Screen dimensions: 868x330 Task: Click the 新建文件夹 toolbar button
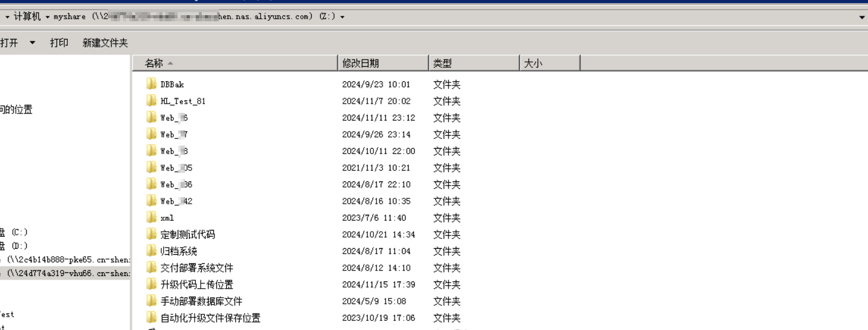tap(105, 43)
